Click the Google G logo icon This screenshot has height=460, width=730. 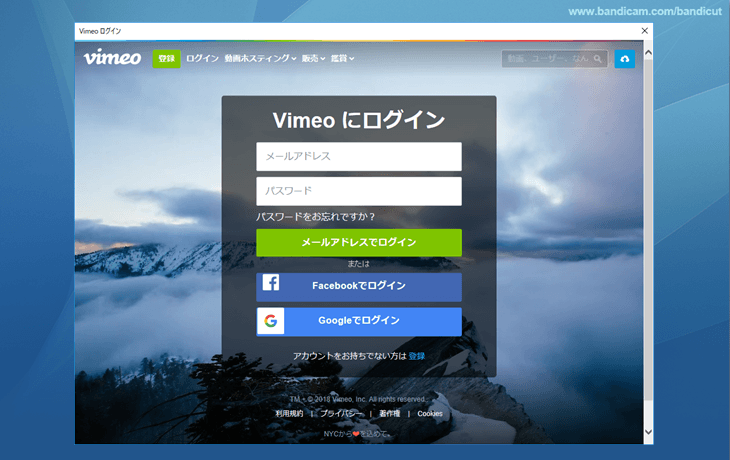click(x=271, y=321)
